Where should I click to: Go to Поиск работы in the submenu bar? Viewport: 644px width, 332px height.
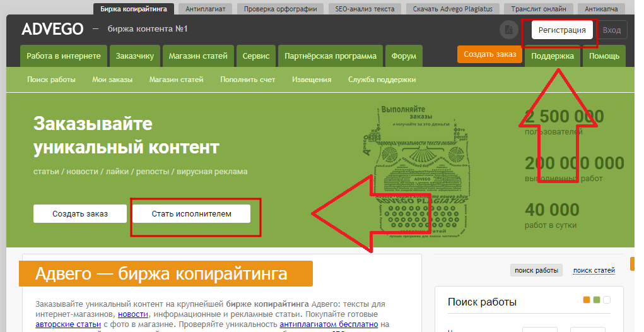tap(51, 80)
